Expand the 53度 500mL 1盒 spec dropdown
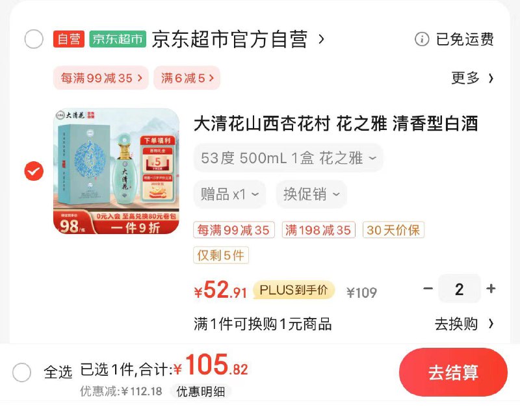This screenshot has height=420, width=520. click(x=288, y=158)
